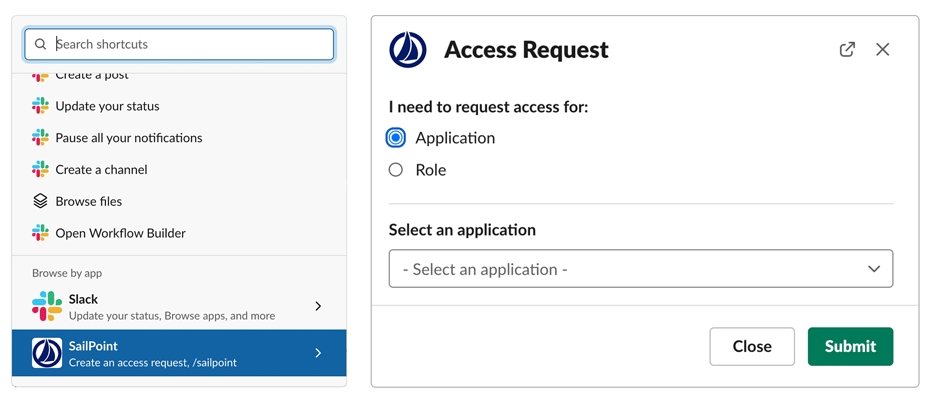The height and width of the screenshot is (400, 930).
Task: Expand the SailPoint app shortcuts chevron
Action: (318, 353)
